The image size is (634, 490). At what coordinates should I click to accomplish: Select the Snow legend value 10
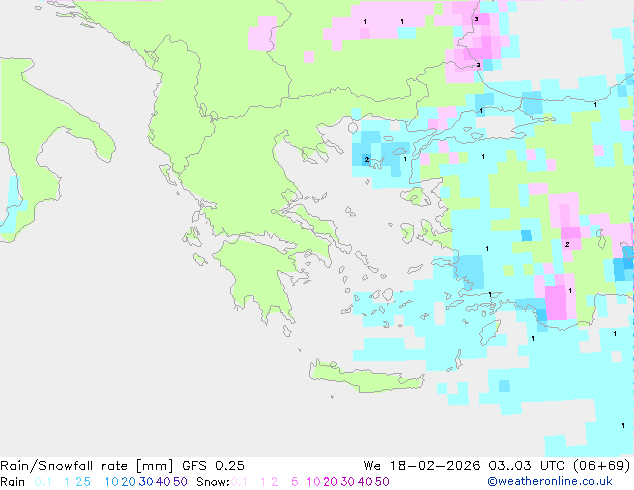coord(313,482)
